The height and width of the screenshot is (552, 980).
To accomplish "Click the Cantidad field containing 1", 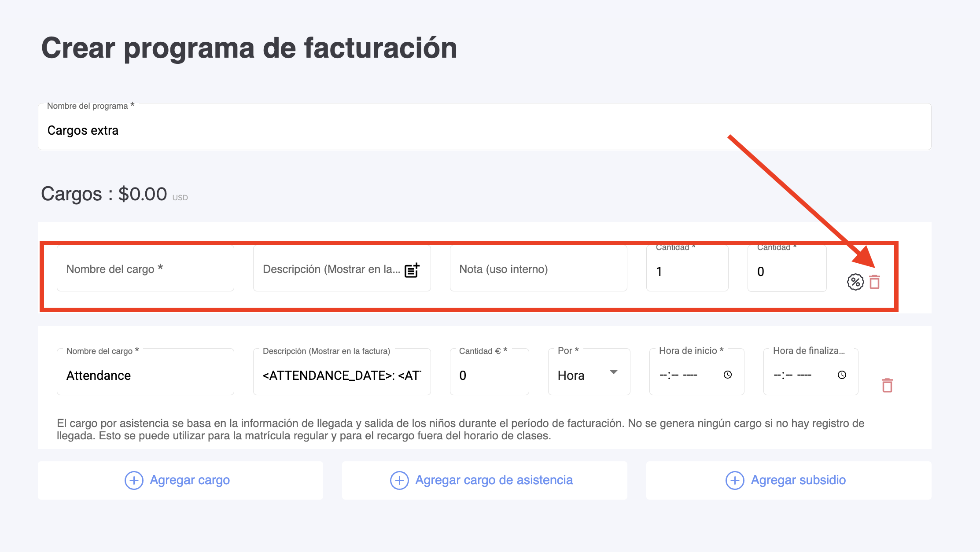I will 687,271.
